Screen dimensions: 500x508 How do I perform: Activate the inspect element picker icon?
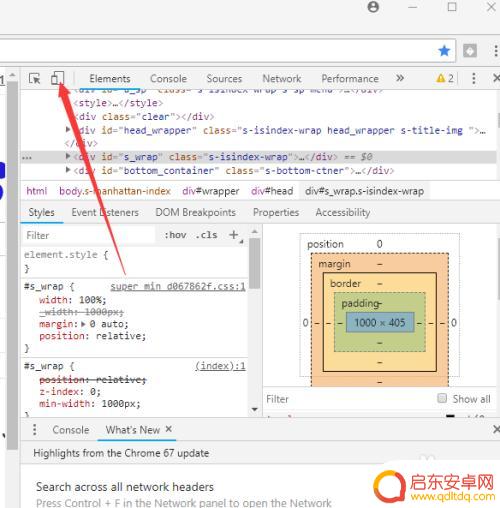tap(34, 79)
